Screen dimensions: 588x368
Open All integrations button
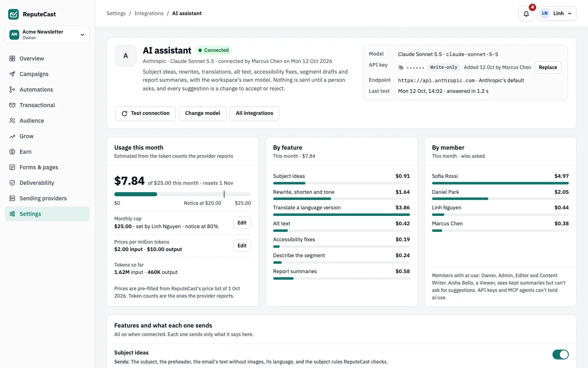pyautogui.click(x=254, y=113)
